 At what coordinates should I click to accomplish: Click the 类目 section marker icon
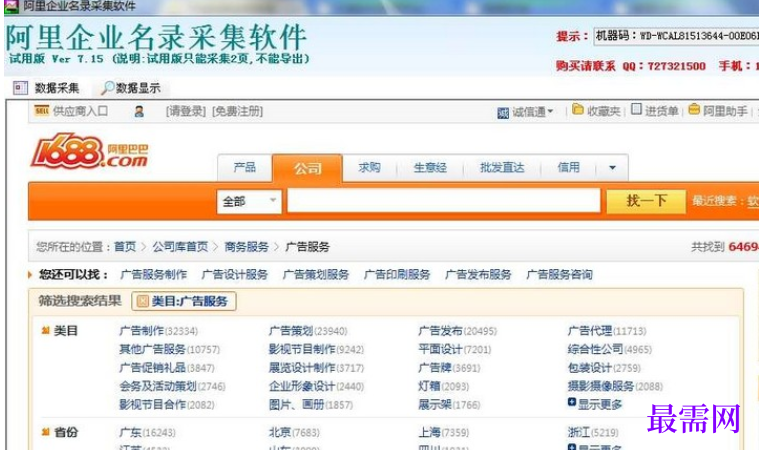tap(46, 330)
